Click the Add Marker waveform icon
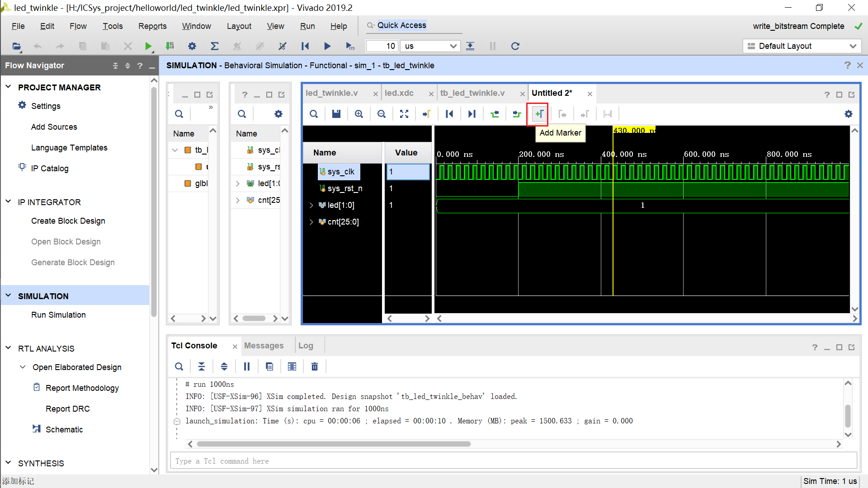 pyautogui.click(x=539, y=114)
